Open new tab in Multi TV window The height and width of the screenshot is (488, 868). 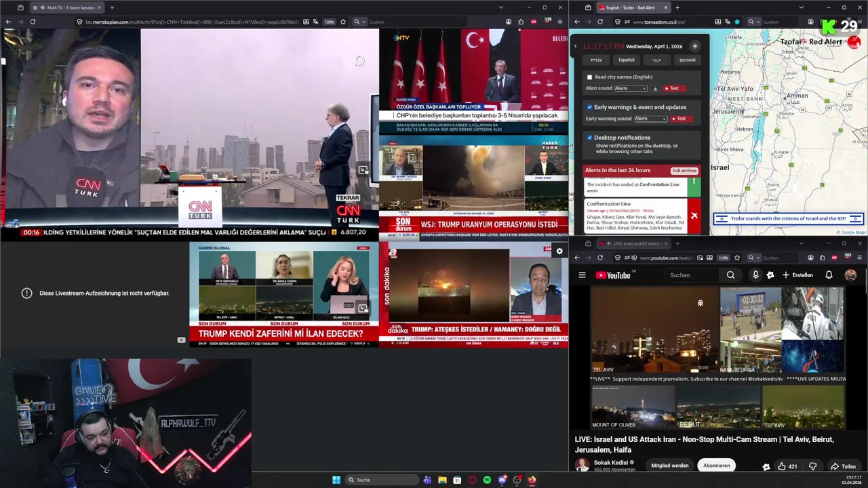[112, 7]
